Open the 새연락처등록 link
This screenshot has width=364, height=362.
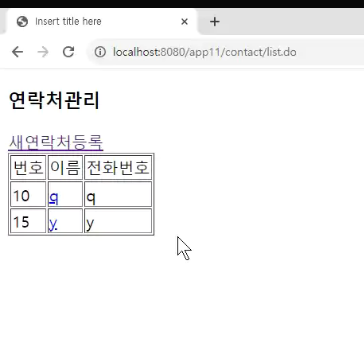tap(56, 143)
